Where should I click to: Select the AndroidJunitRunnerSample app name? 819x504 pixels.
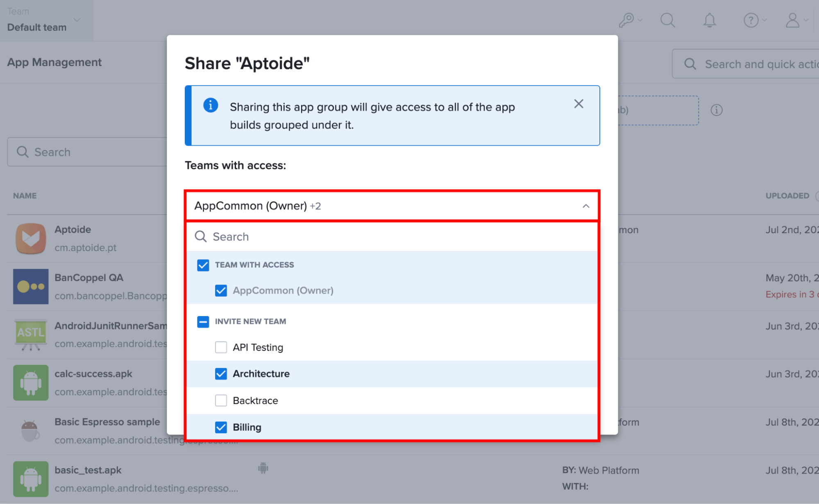(111, 326)
